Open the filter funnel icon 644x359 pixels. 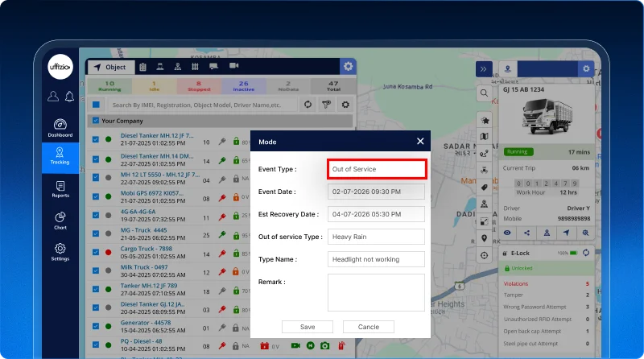[327, 105]
